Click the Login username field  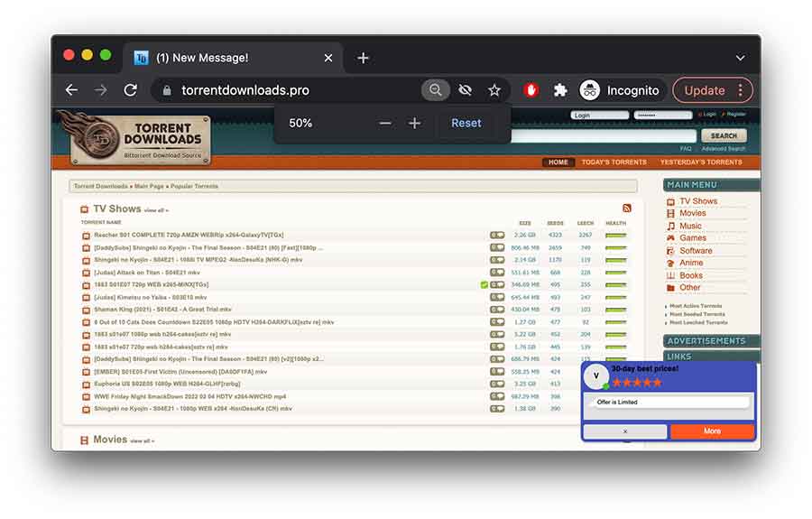click(x=600, y=115)
